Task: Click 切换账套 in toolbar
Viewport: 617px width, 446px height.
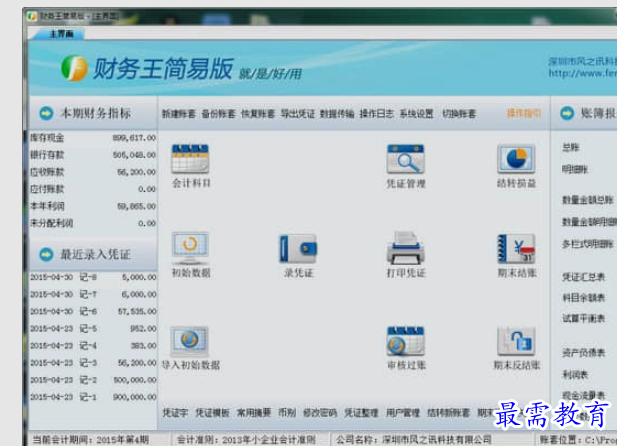Action: [x=459, y=114]
